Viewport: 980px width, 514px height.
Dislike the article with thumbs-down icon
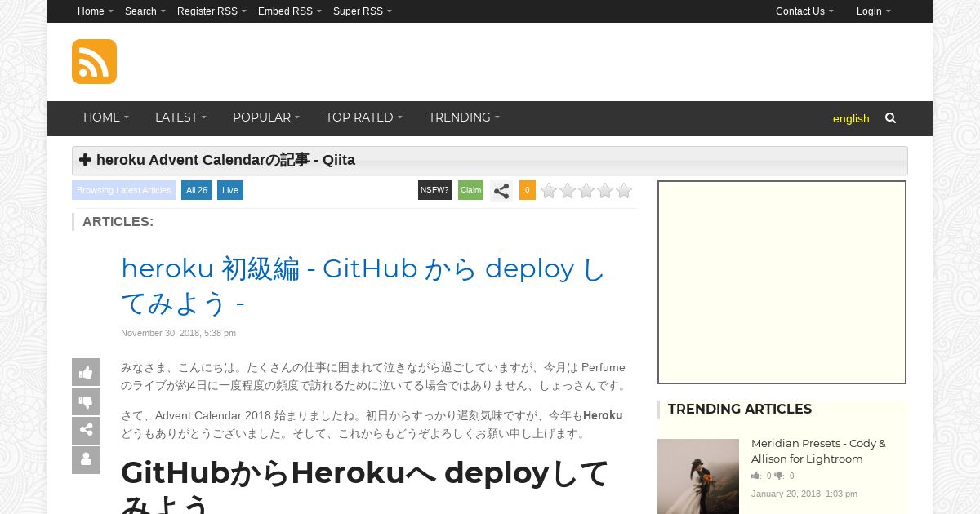pyautogui.click(x=86, y=401)
